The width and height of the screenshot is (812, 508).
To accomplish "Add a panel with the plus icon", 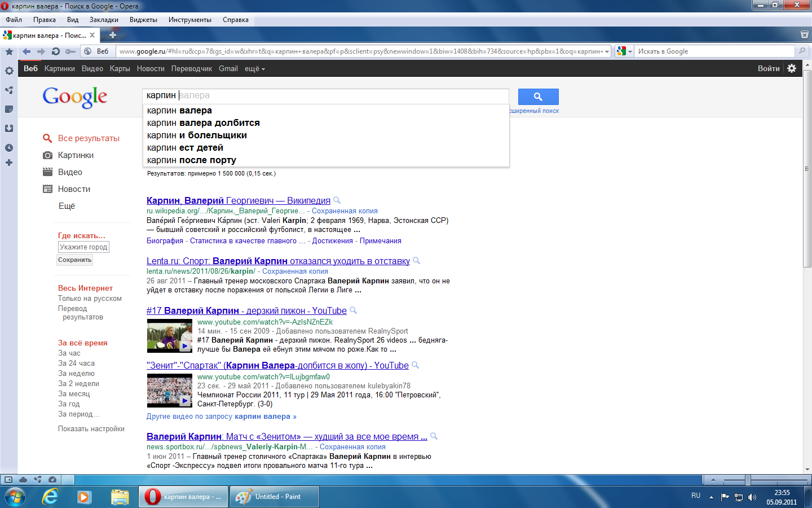I will point(9,163).
